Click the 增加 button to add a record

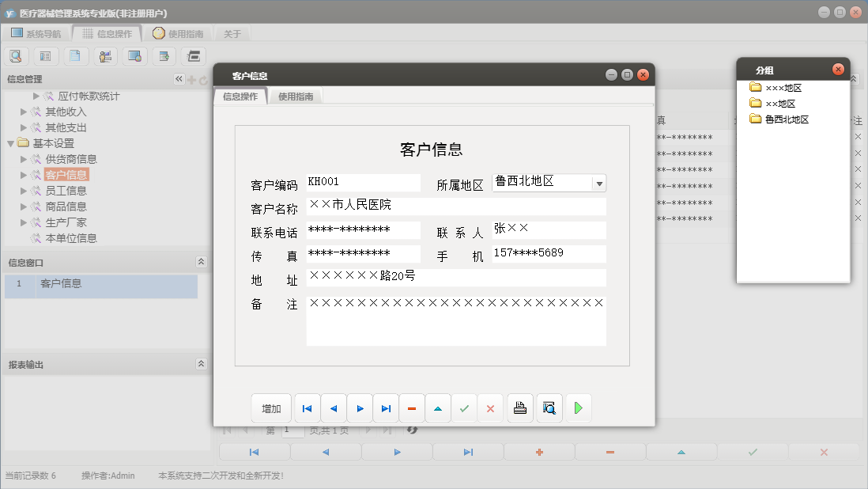271,407
